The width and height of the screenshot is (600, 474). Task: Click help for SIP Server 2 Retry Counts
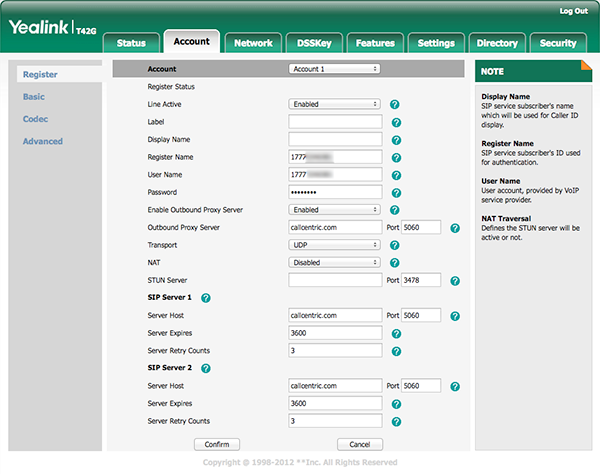pos(396,422)
